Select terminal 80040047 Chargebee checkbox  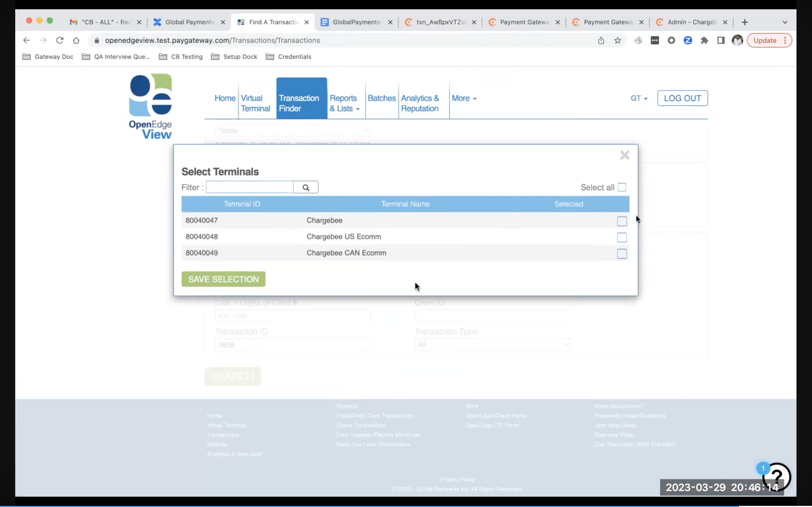(x=622, y=221)
